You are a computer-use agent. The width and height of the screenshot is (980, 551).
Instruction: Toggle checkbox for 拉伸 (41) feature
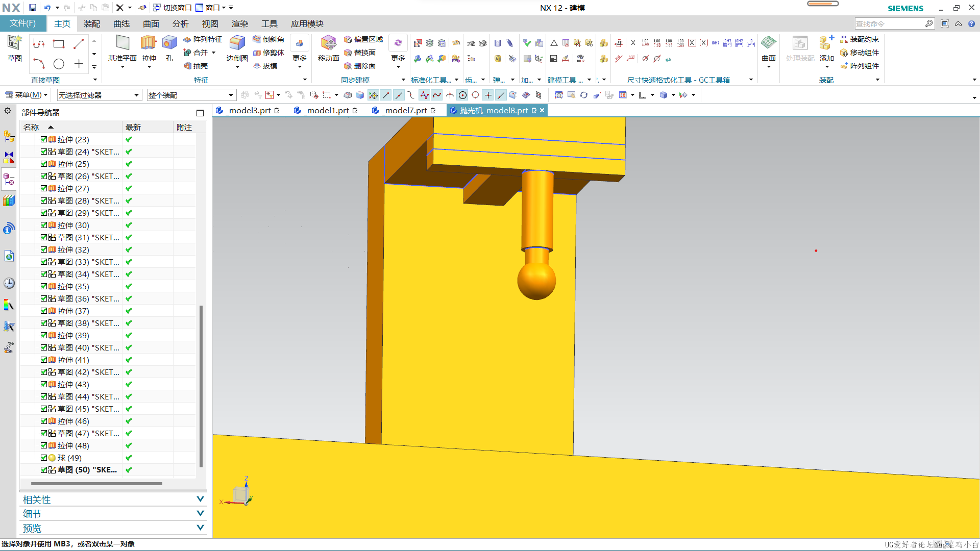click(x=44, y=360)
